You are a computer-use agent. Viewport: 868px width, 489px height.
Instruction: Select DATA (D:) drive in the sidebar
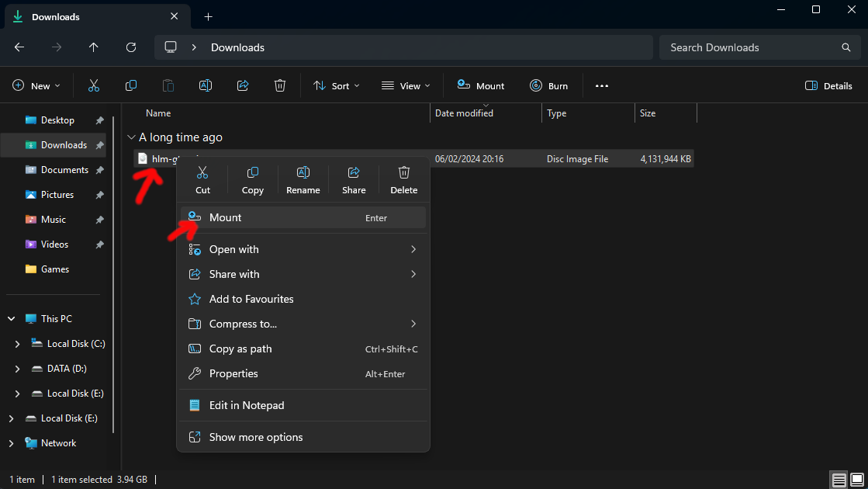pyautogui.click(x=59, y=369)
